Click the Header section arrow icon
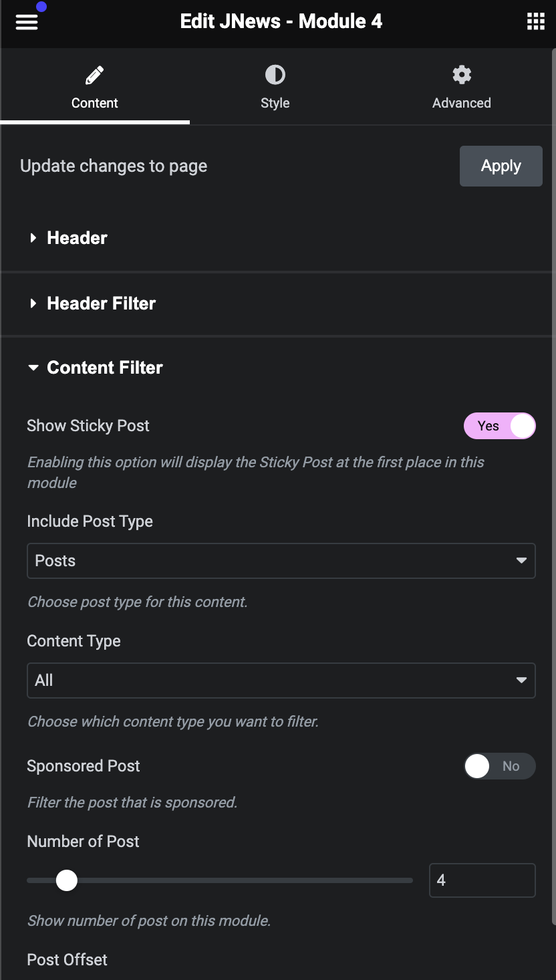The width and height of the screenshot is (556, 980). (33, 238)
